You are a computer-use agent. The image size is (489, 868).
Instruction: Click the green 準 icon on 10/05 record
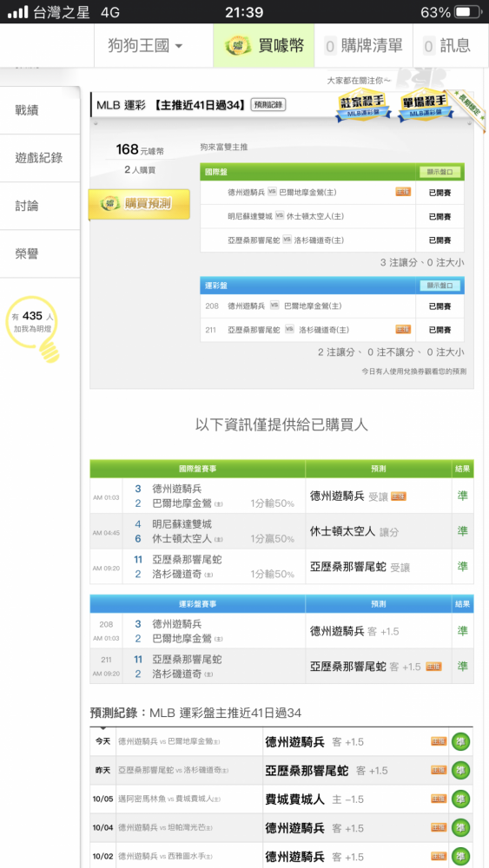pyautogui.click(x=460, y=799)
